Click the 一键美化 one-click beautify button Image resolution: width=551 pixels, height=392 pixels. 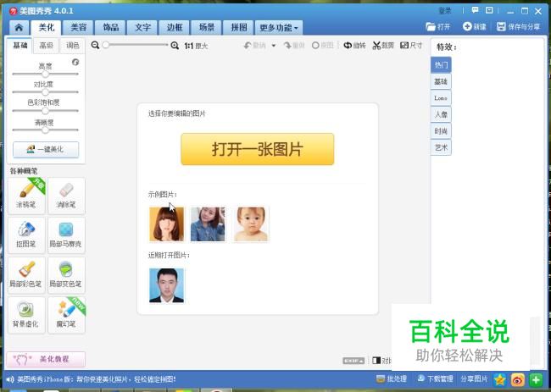(x=46, y=150)
